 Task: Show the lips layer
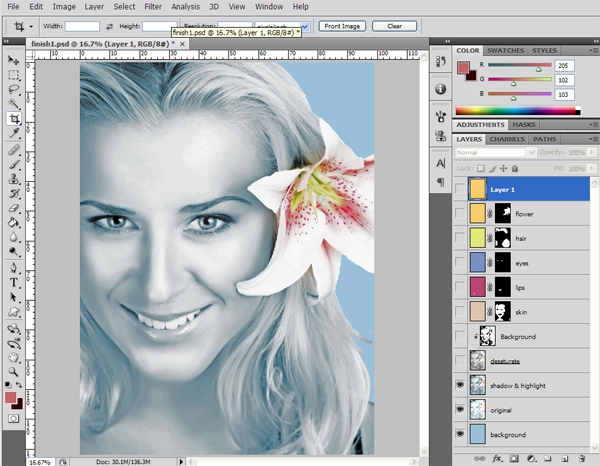[460, 287]
